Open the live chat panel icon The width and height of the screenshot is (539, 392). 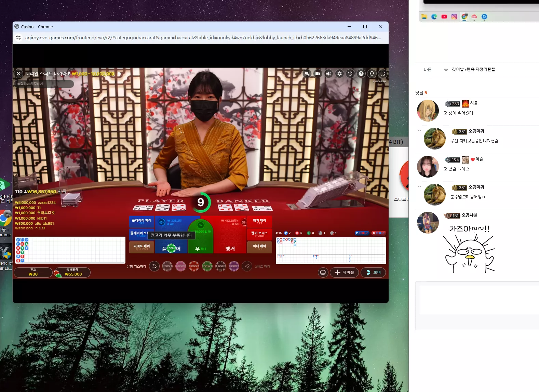(307, 73)
